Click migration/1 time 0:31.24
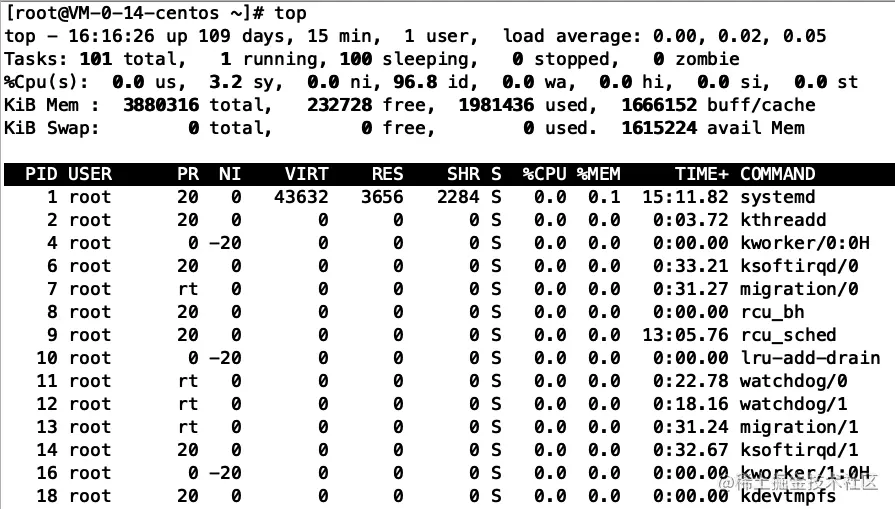895x509 pixels. point(691,427)
